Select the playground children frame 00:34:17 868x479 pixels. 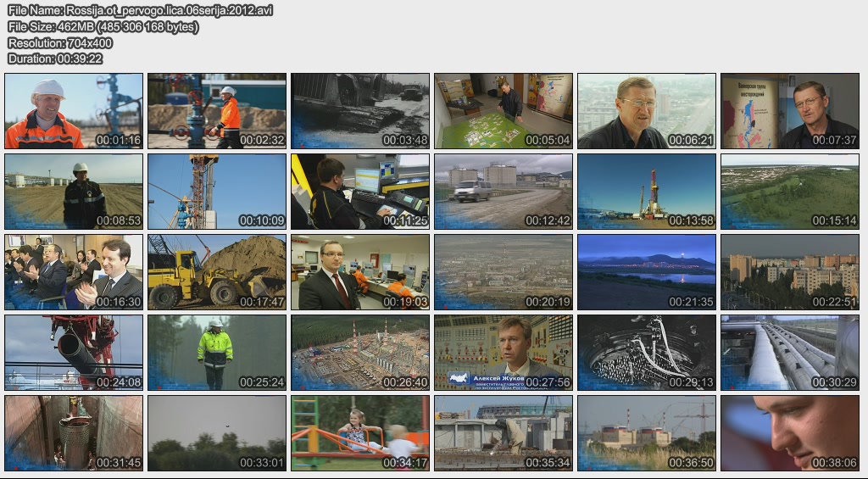pos(360,433)
